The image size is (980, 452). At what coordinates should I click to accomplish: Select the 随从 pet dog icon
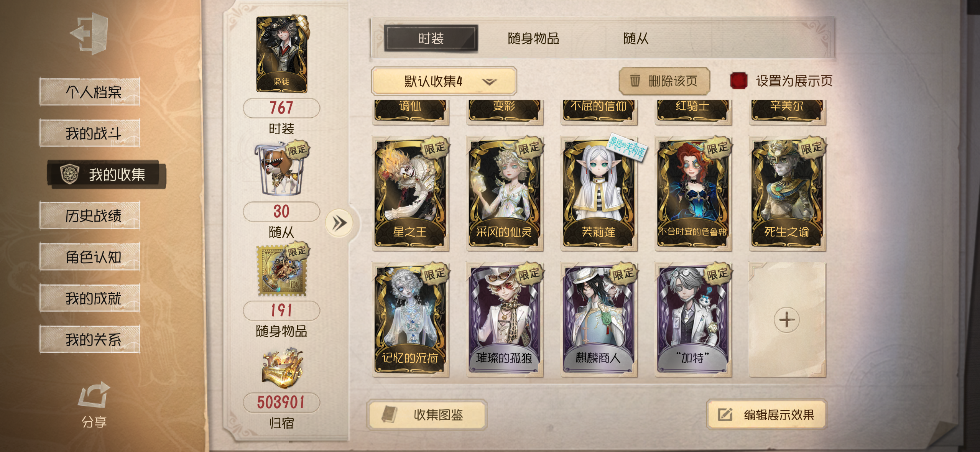282,169
